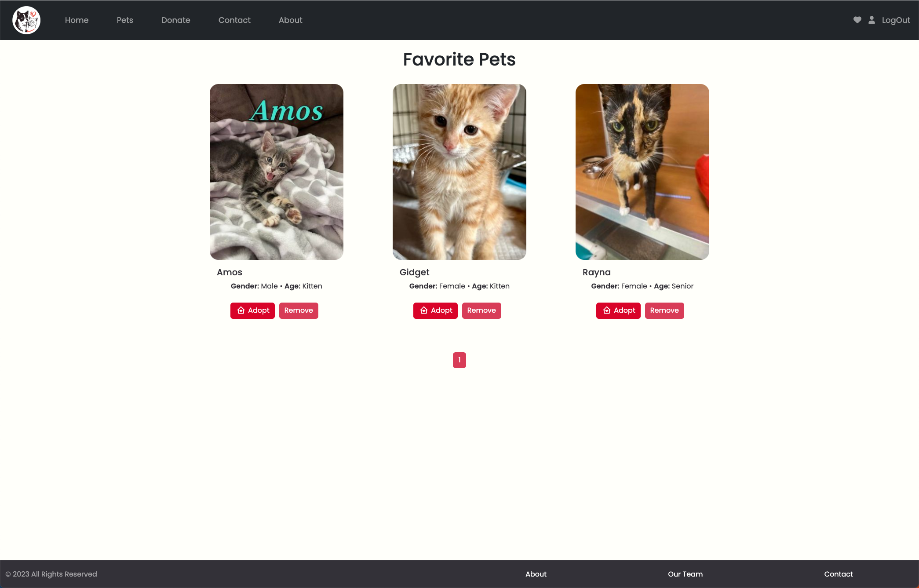Screen dimensions: 919x588
Task: Click LogOut in the top right
Action: 896,20
